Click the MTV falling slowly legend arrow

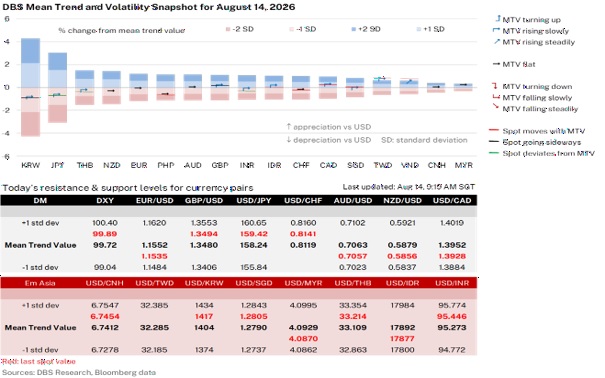click(496, 97)
